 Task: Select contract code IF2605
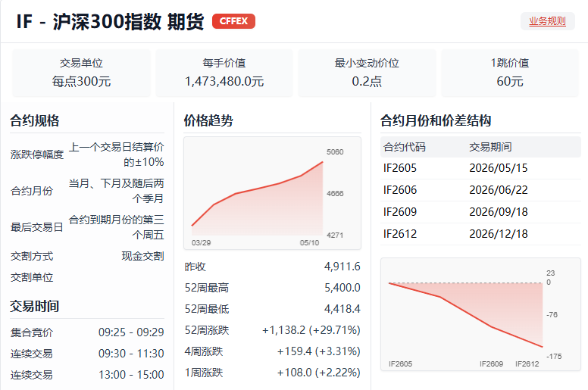click(x=400, y=168)
